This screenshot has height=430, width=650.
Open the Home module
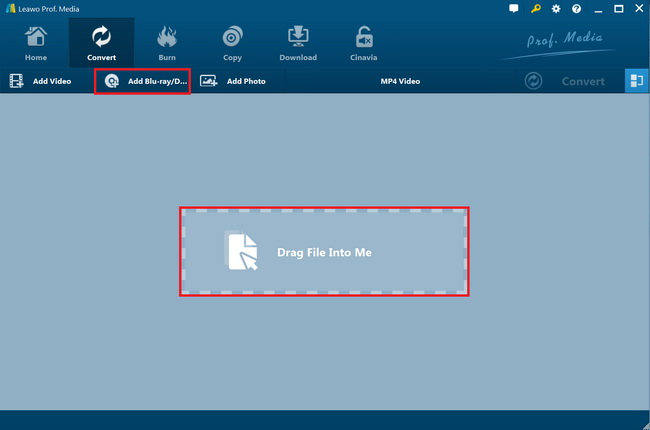click(36, 43)
